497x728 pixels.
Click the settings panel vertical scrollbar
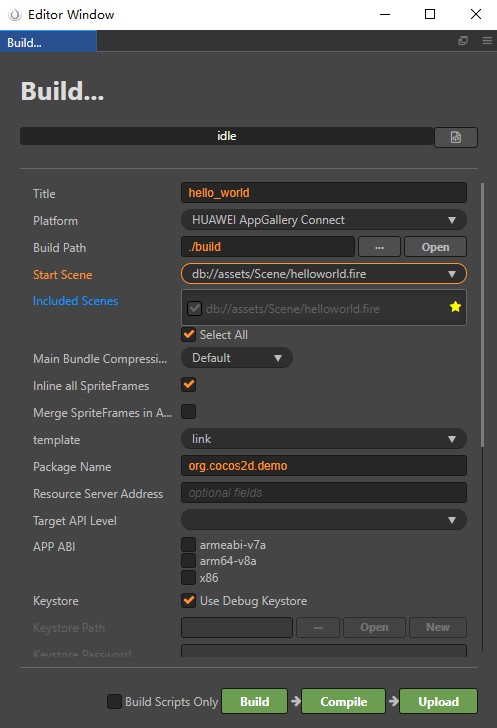click(482, 316)
